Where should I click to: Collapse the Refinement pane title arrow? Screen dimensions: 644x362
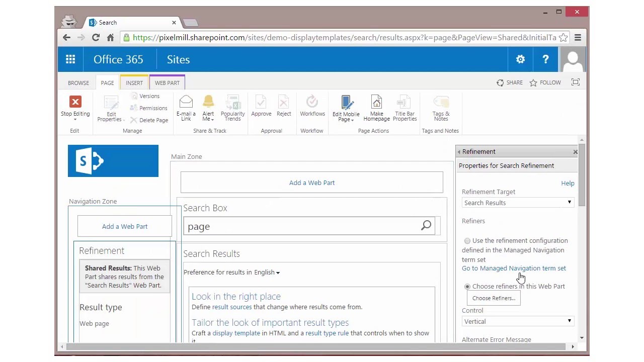(x=459, y=152)
